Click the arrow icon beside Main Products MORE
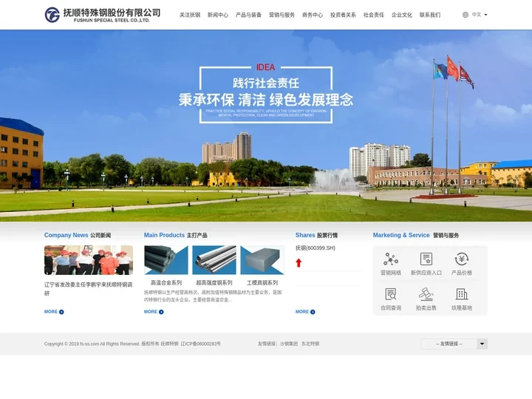532x399 pixels. [161, 312]
